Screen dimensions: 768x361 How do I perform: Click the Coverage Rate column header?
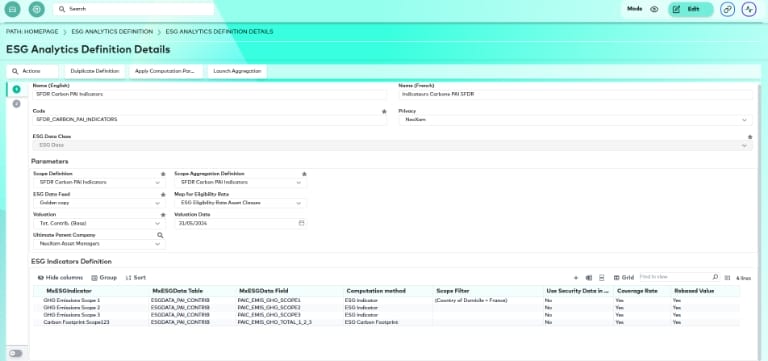(637, 291)
